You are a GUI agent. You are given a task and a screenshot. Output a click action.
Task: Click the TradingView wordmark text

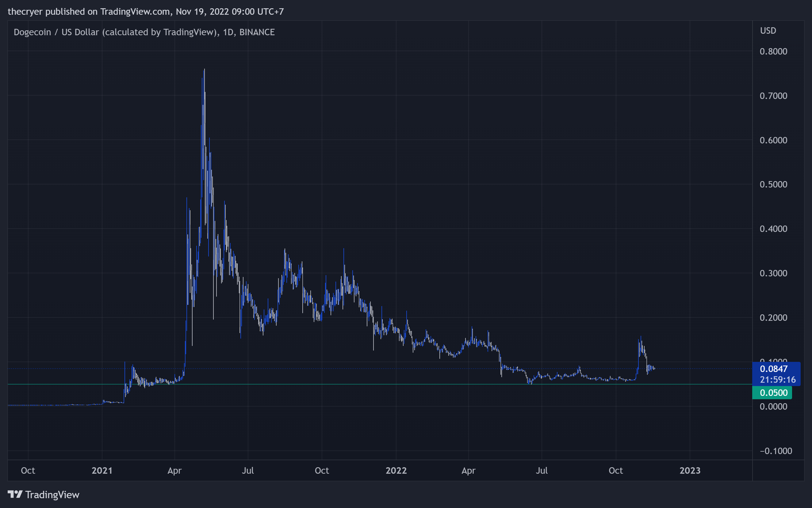point(52,495)
